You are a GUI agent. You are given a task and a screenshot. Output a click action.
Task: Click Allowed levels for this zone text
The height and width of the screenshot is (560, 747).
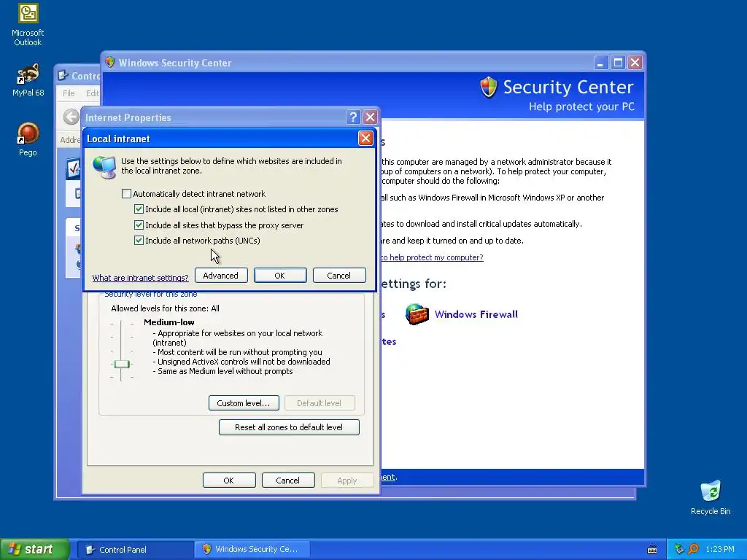coord(165,308)
